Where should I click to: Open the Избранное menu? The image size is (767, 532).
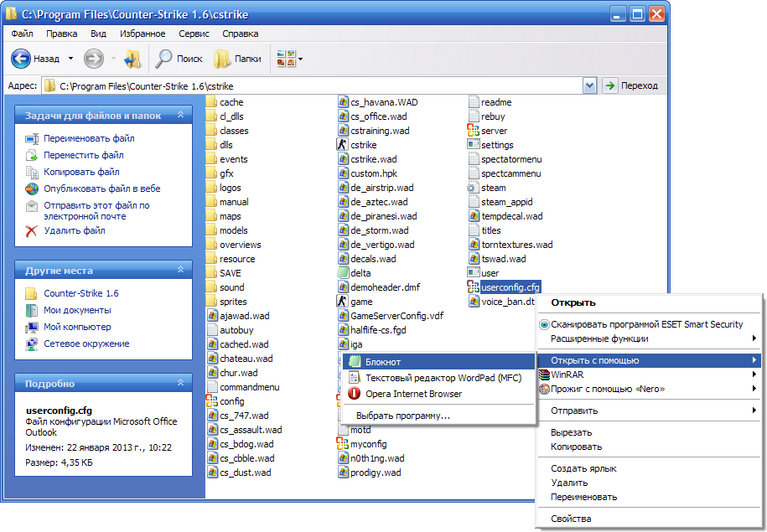click(x=143, y=34)
